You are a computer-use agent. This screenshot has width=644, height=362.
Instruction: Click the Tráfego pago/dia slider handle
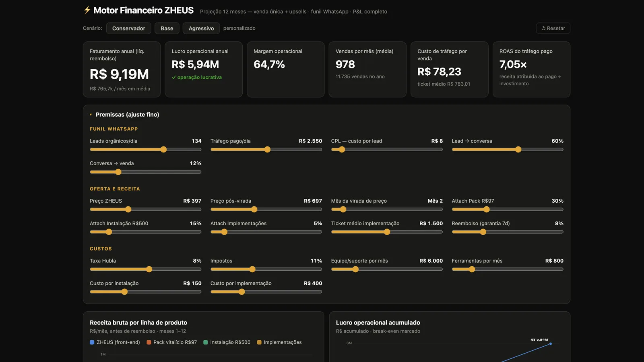[x=267, y=150]
